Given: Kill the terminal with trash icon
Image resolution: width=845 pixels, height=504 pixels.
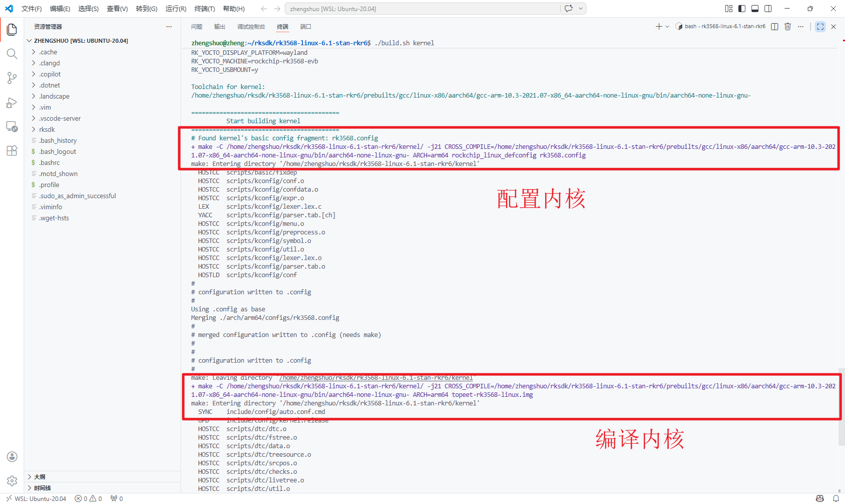Looking at the screenshot, I should point(788,27).
